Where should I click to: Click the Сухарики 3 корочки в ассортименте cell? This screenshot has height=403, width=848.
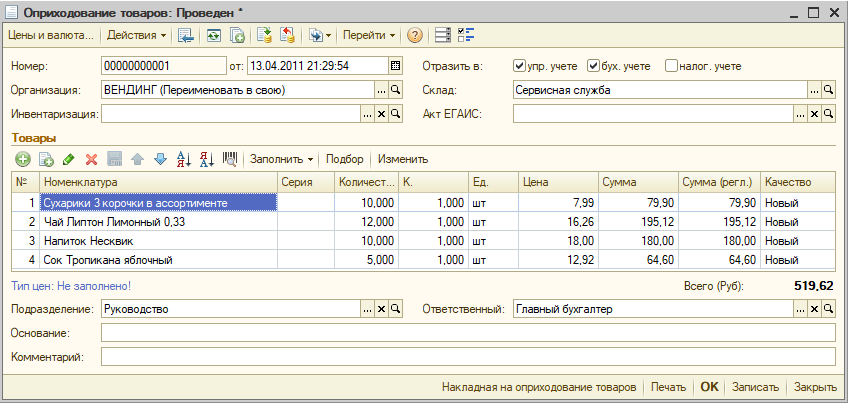coord(158,203)
